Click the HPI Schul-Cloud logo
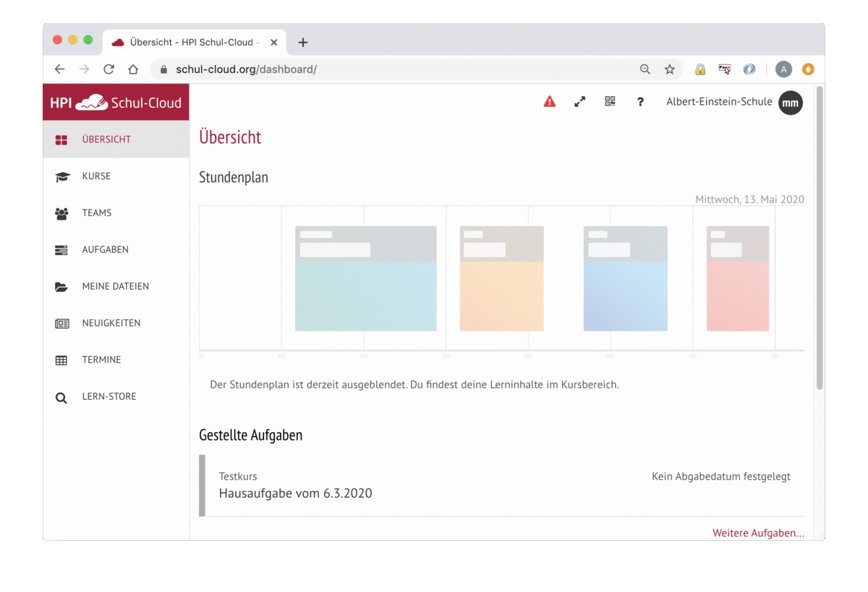 pyautogui.click(x=116, y=103)
